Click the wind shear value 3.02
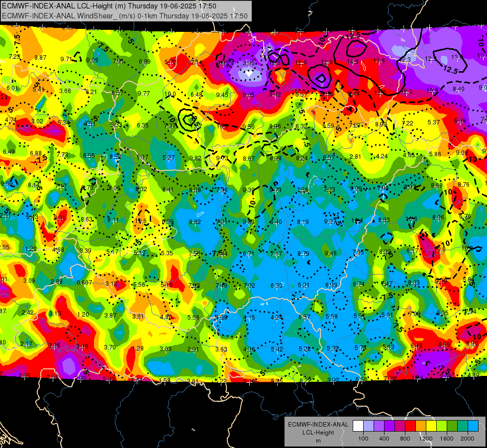Screen dimensions: 487x448 tap(37, 121)
